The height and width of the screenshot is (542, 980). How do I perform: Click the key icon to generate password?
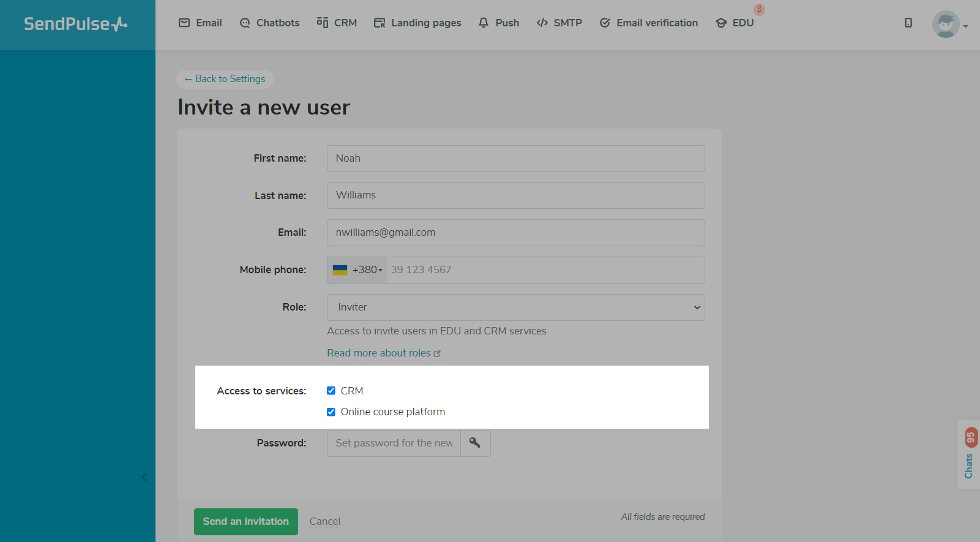pos(475,443)
